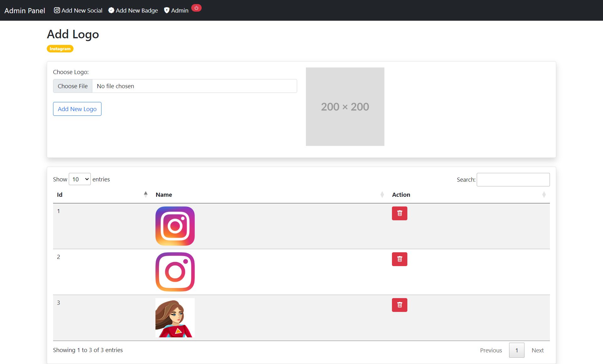Click the cartoon woman thumbnail in row 3
Viewport: 603px width, 364px height.
tap(175, 318)
